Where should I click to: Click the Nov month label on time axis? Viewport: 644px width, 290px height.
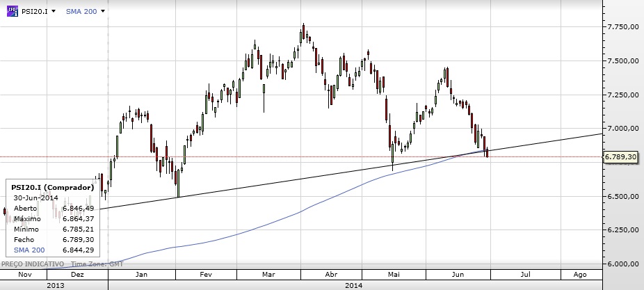[24, 275]
